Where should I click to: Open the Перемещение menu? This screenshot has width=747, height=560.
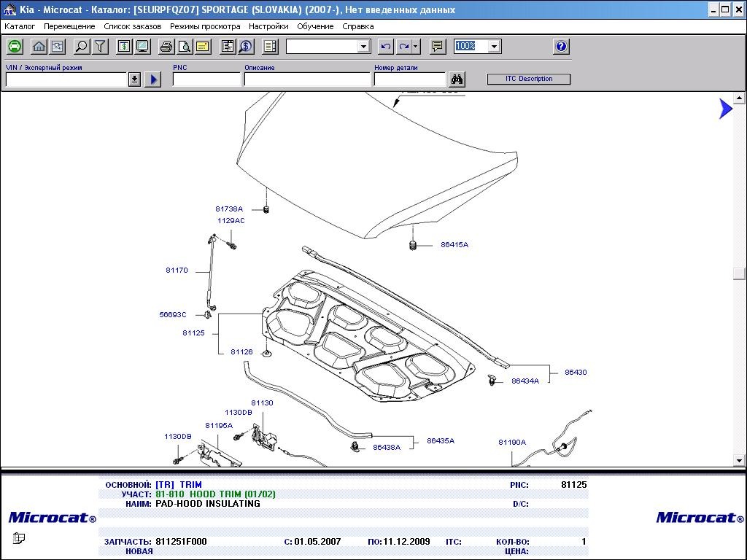(x=69, y=27)
